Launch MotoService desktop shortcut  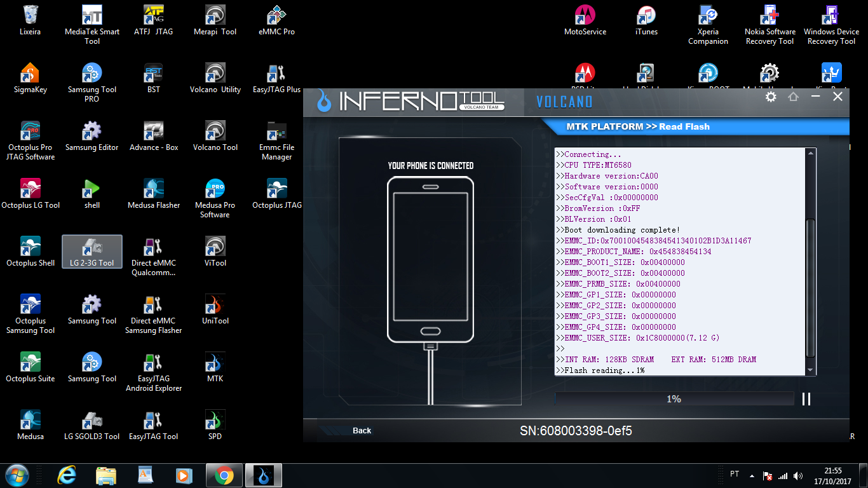click(585, 20)
